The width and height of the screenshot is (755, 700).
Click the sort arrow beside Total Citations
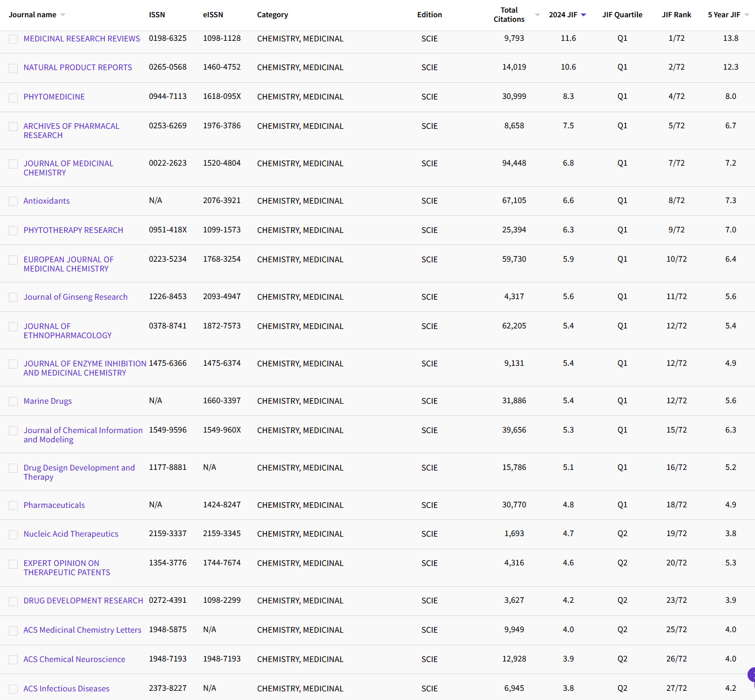[537, 15]
